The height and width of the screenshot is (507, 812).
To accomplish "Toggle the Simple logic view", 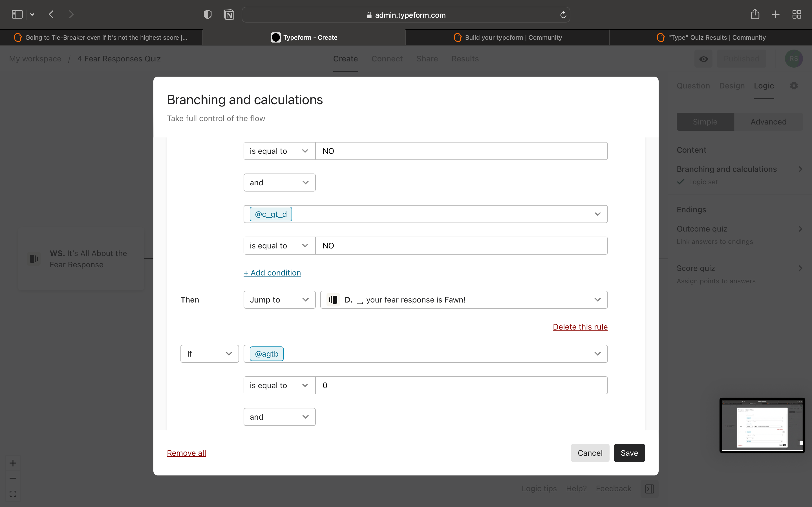I will (x=705, y=121).
